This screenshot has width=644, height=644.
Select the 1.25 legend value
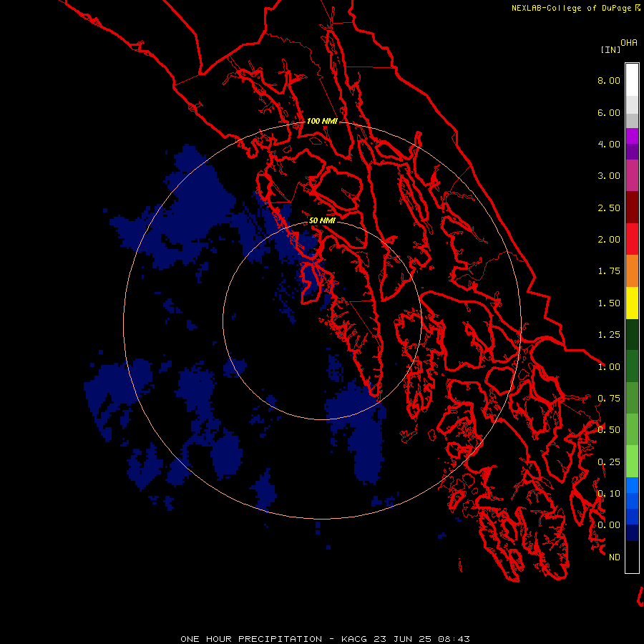pyautogui.click(x=609, y=335)
